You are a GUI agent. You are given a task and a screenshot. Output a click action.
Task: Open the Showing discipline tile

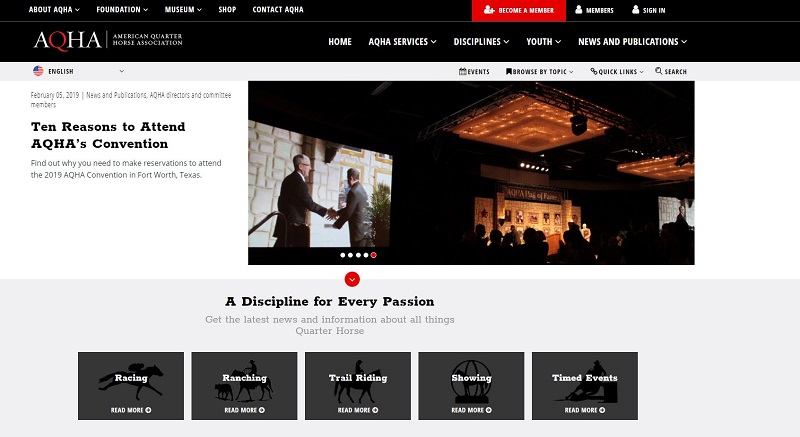click(x=471, y=386)
